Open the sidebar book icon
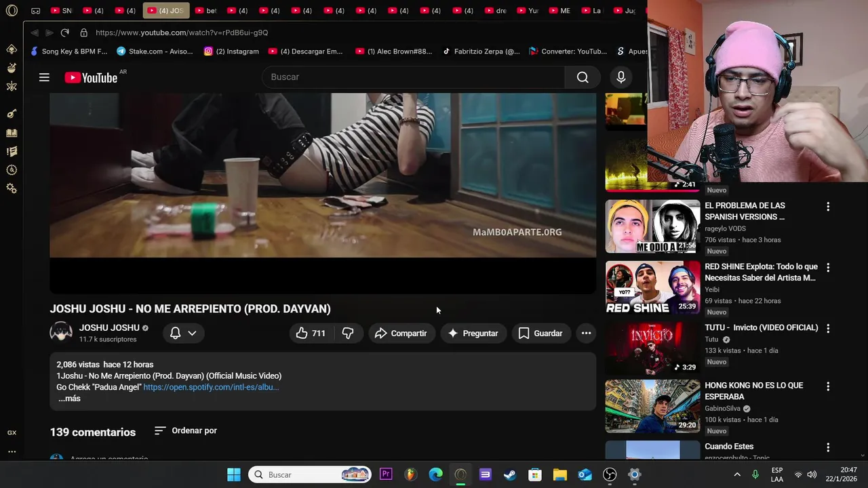Image resolution: width=868 pixels, height=488 pixels. pos(12,134)
